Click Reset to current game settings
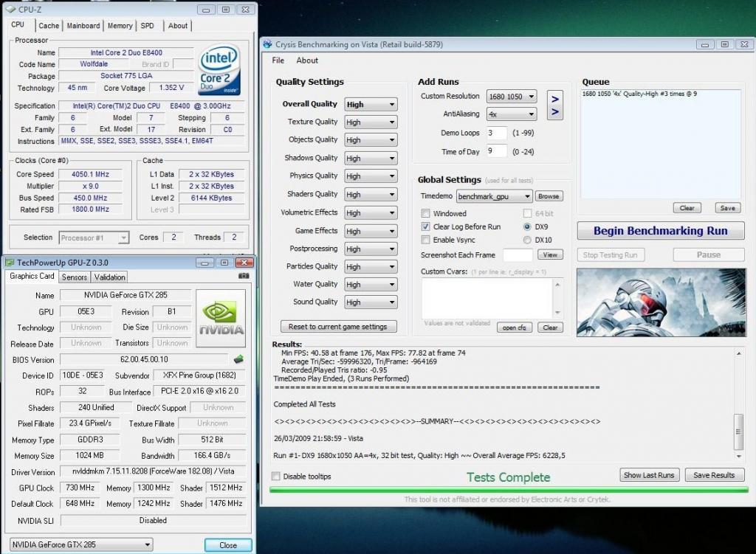 (x=338, y=327)
